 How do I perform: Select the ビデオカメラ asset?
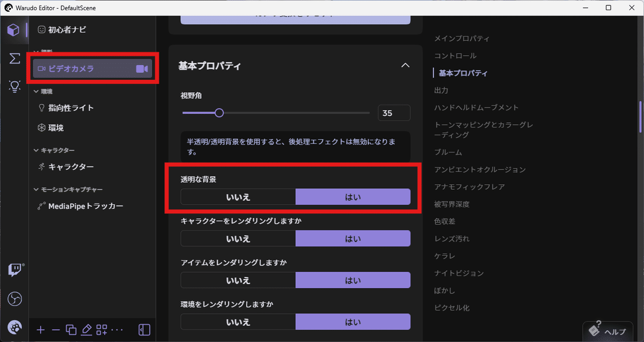pos(92,69)
